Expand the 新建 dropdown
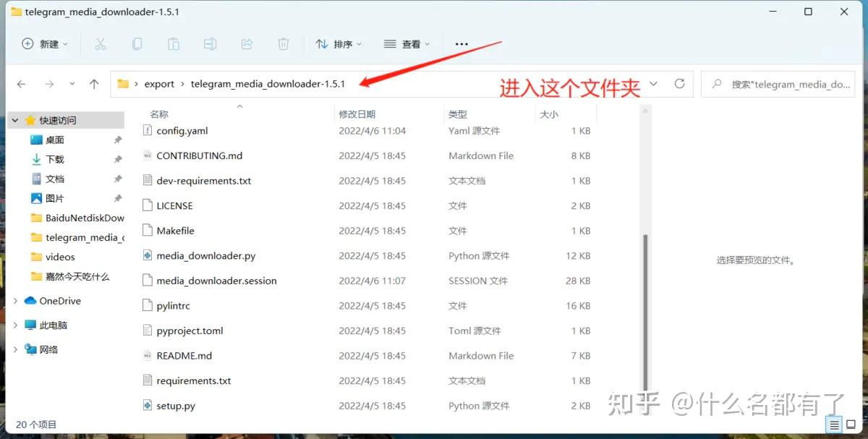The image size is (868, 439). [45, 43]
